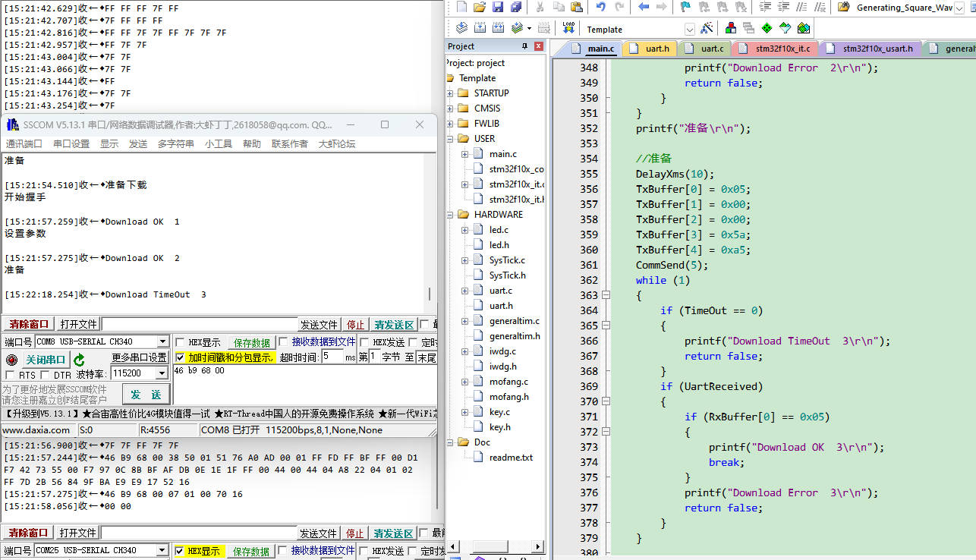Click the Save All icon
The height and width of the screenshot is (560, 976).
point(516,7)
